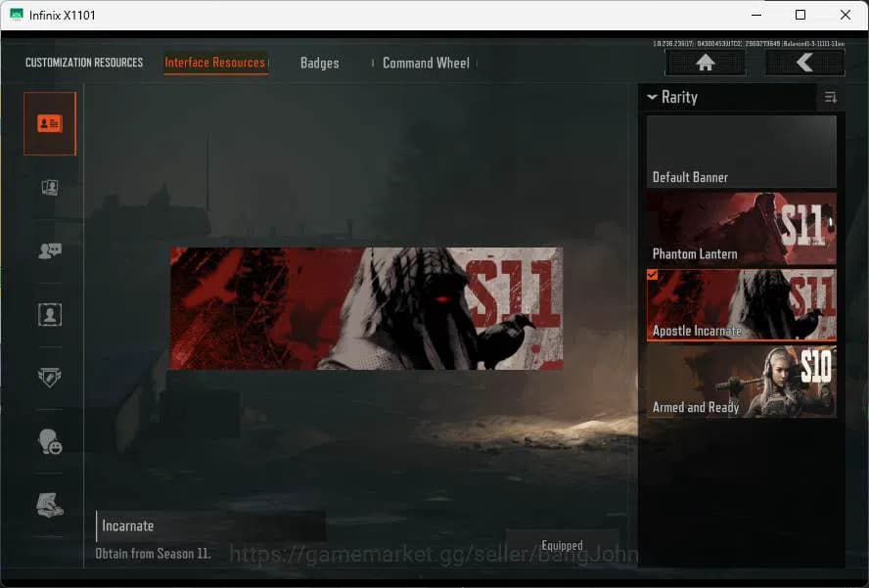
Task: Select the poster frames sidebar icon
Action: click(x=50, y=187)
